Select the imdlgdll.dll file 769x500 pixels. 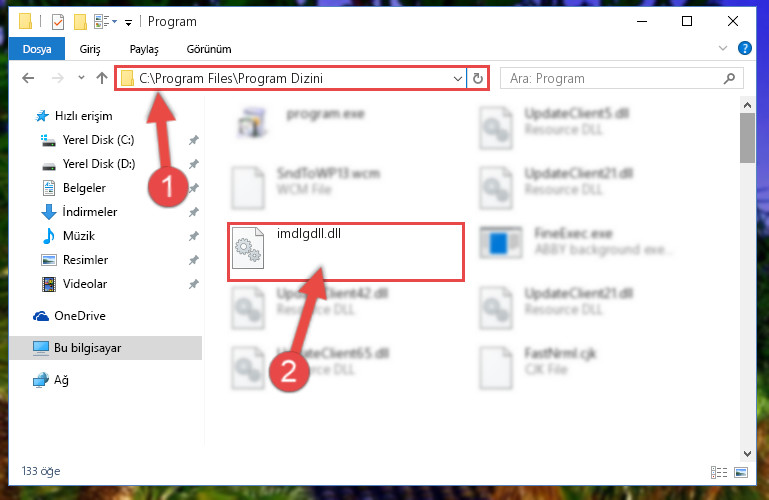tap(346, 252)
